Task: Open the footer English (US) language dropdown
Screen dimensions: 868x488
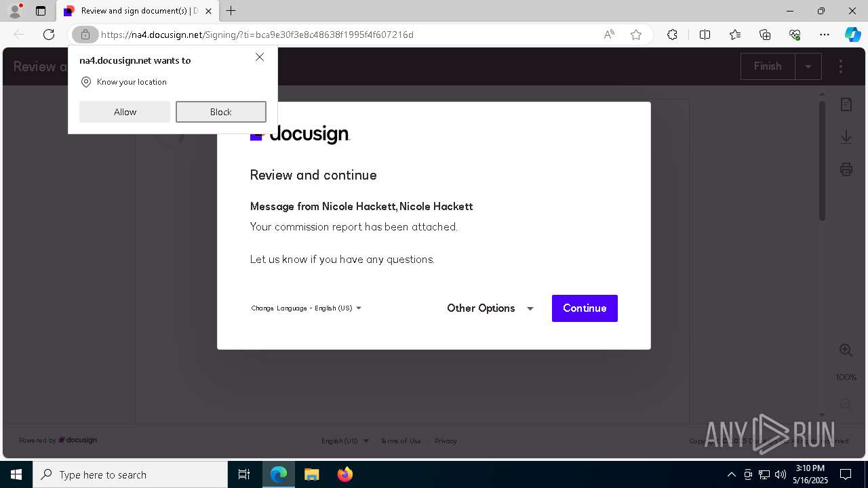Action: click(345, 441)
